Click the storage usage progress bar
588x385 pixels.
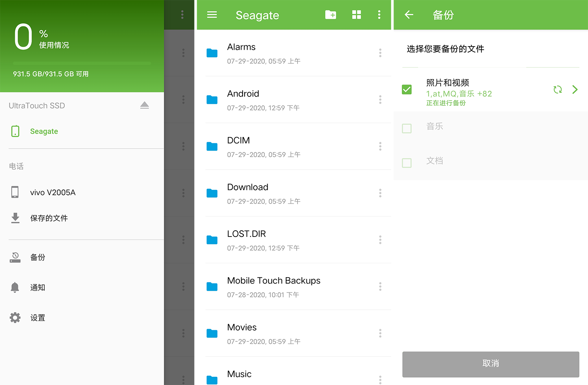pos(82,63)
